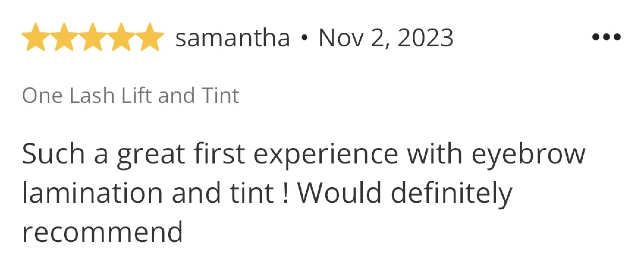Click the second yellow rating star

(64, 37)
